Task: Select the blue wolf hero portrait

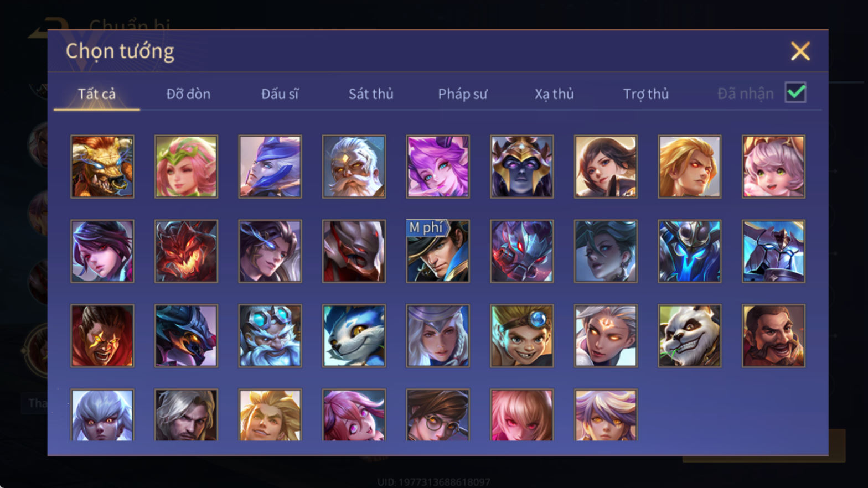Action: pyautogui.click(x=354, y=335)
